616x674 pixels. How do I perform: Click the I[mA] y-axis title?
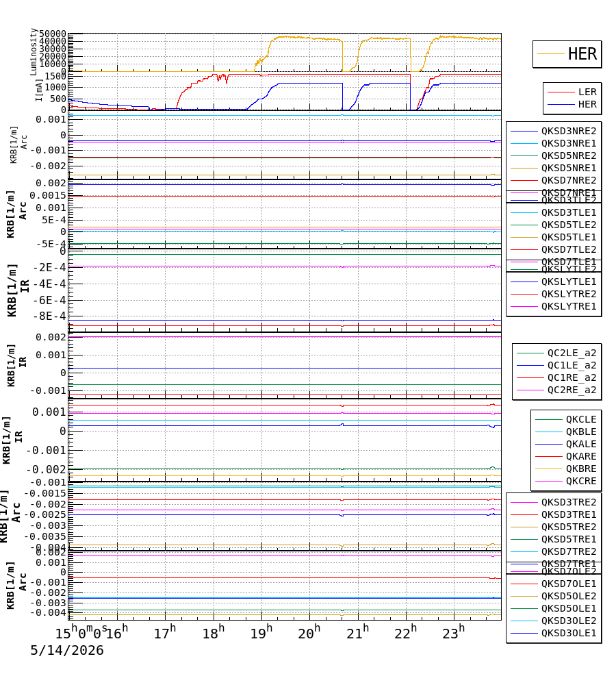tap(38, 90)
